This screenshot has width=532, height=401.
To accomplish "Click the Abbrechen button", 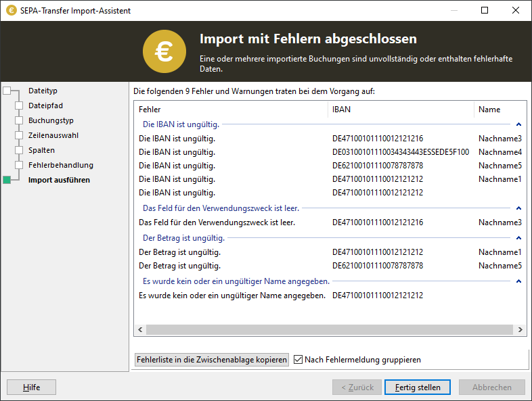I will (492, 387).
